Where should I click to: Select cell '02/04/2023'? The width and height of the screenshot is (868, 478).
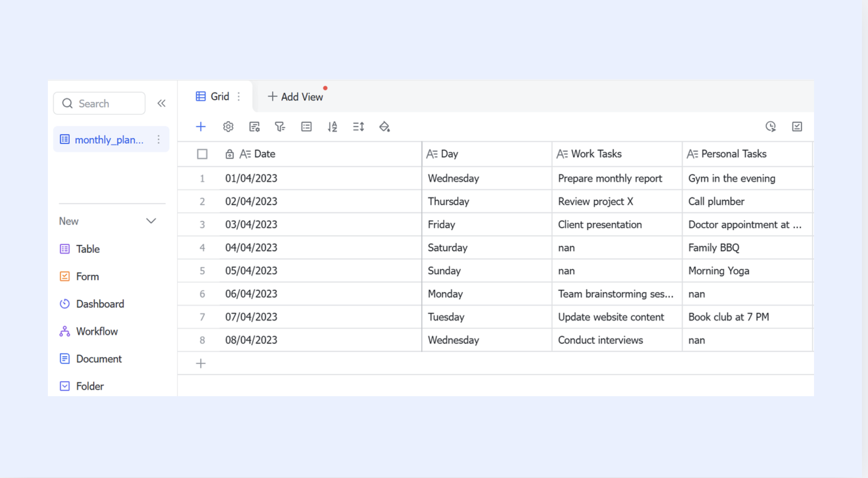[320, 201]
